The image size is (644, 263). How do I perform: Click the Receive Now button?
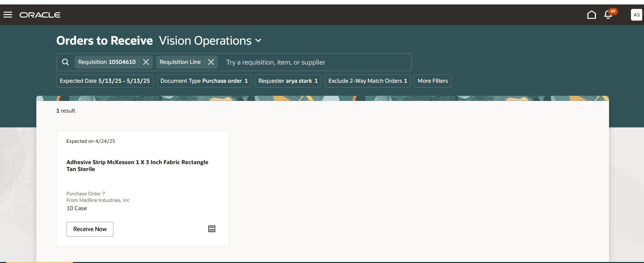point(90,229)
